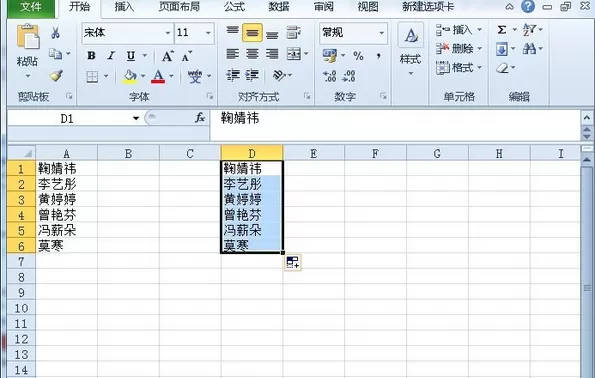This screenshot has width=595, height=378.
Task: Increase indent
Action: point(252,75)
